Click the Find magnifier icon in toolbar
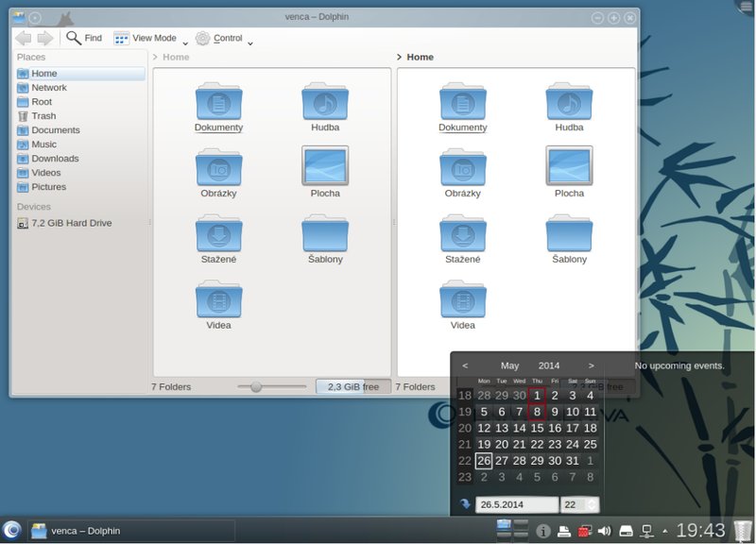756x544 pixels. point(74,38)
